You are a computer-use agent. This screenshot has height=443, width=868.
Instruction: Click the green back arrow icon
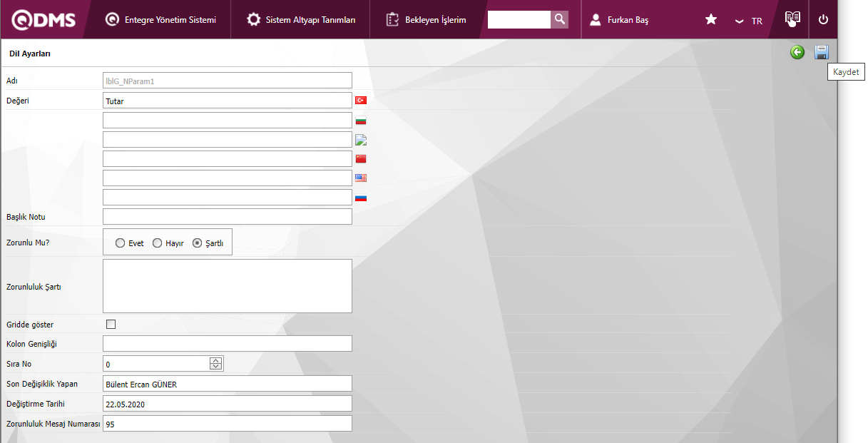coord(797,52)
